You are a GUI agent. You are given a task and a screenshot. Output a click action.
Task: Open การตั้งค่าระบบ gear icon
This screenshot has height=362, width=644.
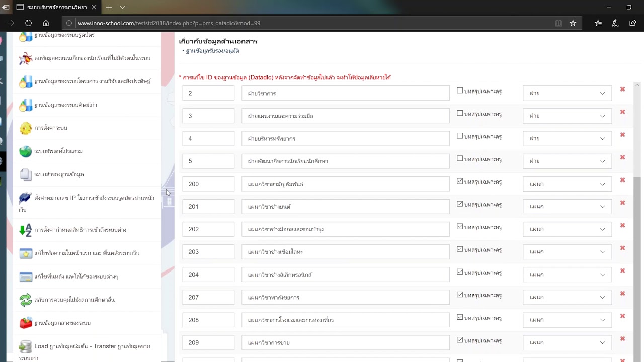[x=26, y=128]
